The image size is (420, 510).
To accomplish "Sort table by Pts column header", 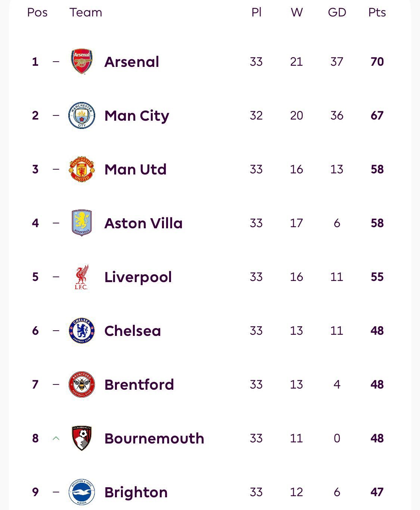I will (x=377, y=12).
